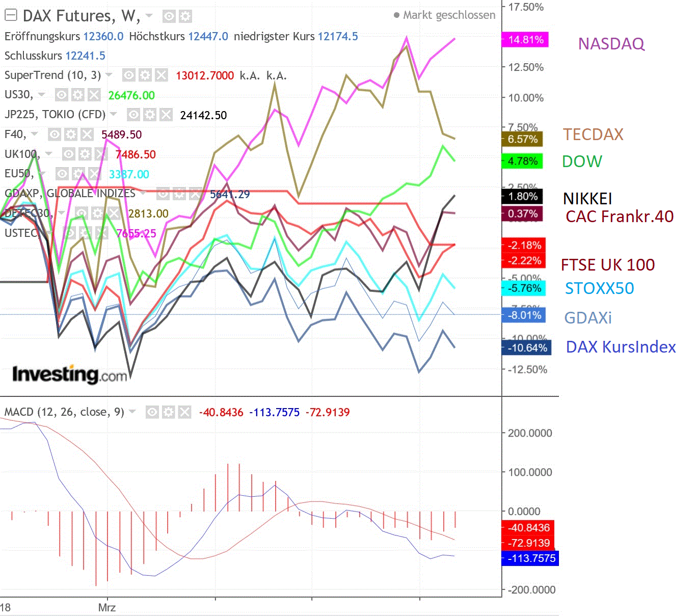
Task: Remove US30 comparison with X
Action: click(x=94, y=95)
